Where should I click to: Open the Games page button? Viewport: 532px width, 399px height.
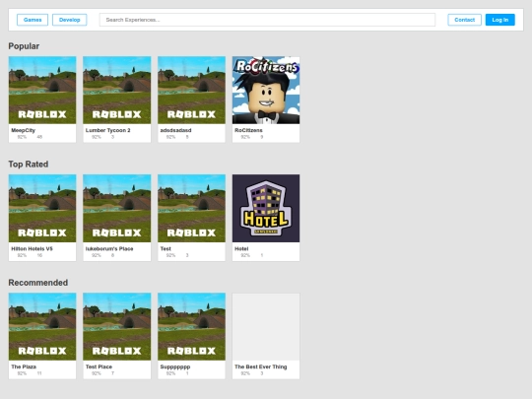tap(33, 20)
